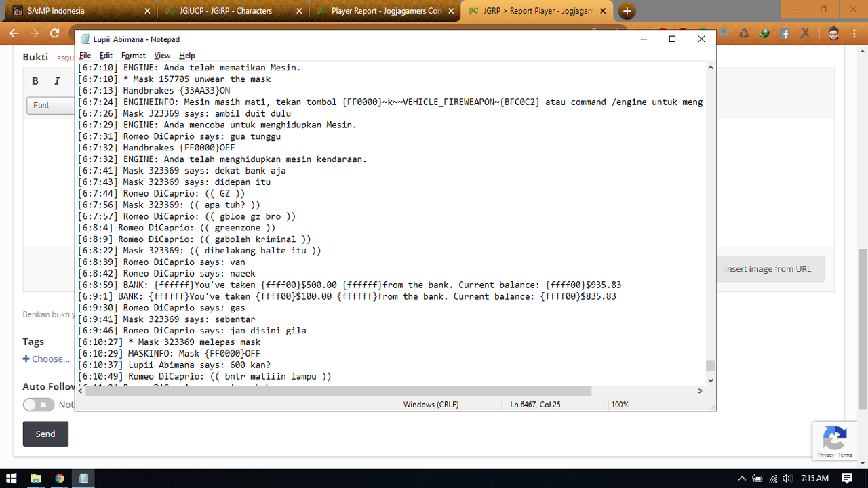Click left arrow of Notepad horizontal scrollbar
The height and width of the screenshot is (488, 868).
(x=79, y=391)
